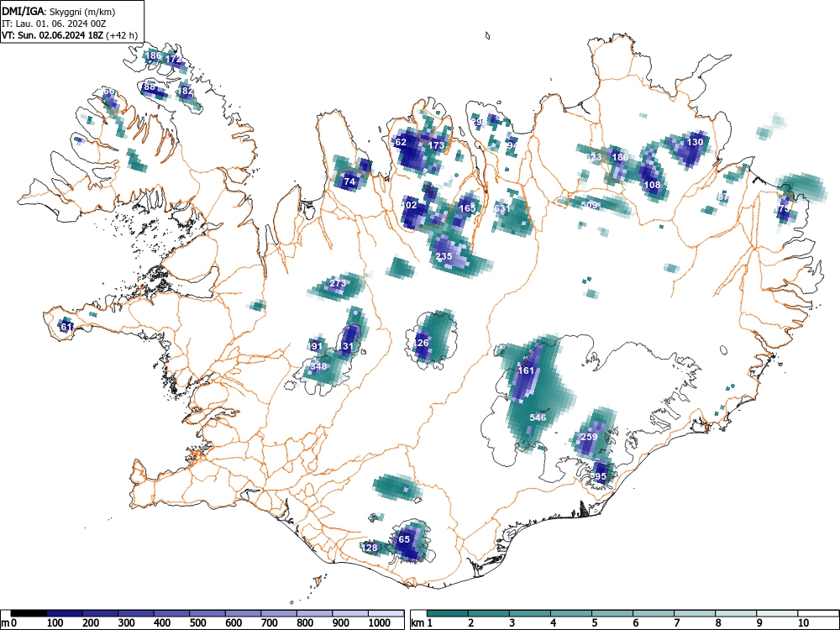Click the visibility value 108

[x=652, y=186]
